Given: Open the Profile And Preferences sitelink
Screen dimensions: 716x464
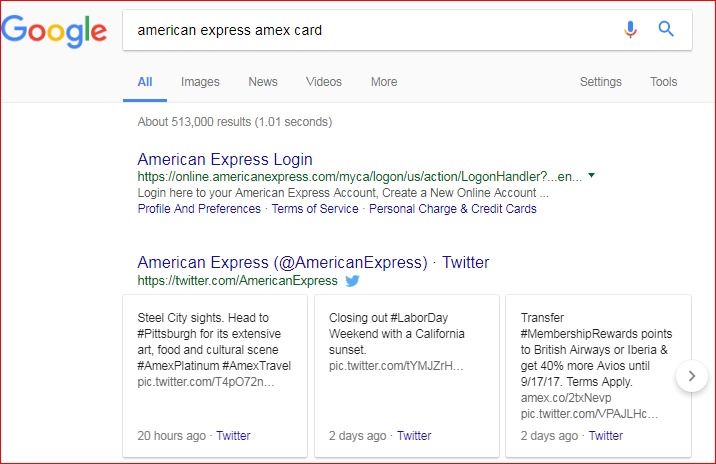Looking at the screenshot, I should click(x=199, y=209).
